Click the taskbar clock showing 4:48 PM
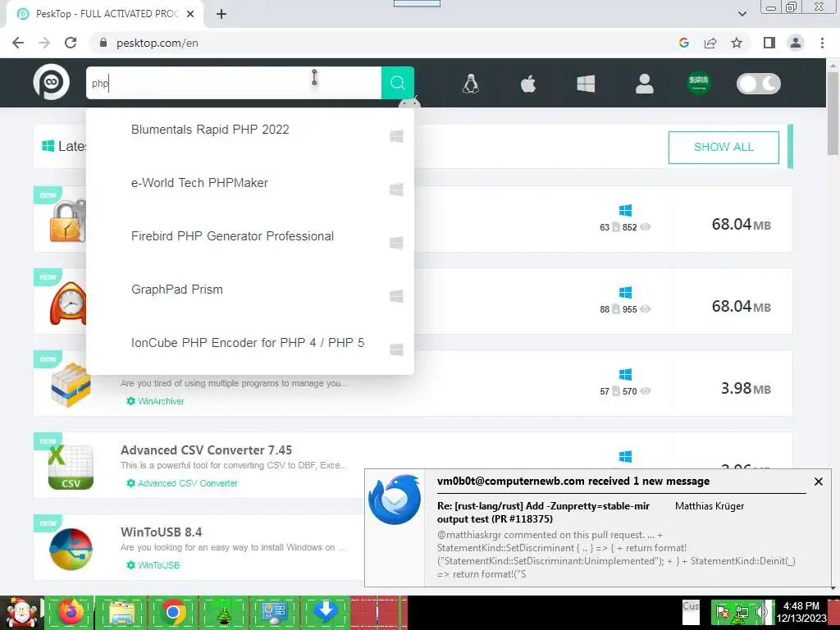The image size is (840, 630). 801,612
